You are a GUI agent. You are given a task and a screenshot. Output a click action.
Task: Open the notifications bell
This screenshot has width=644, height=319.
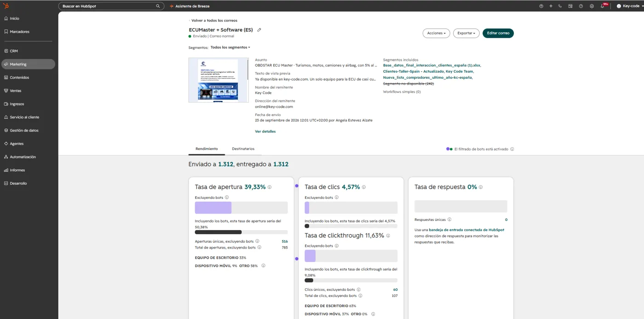[603, 6]
